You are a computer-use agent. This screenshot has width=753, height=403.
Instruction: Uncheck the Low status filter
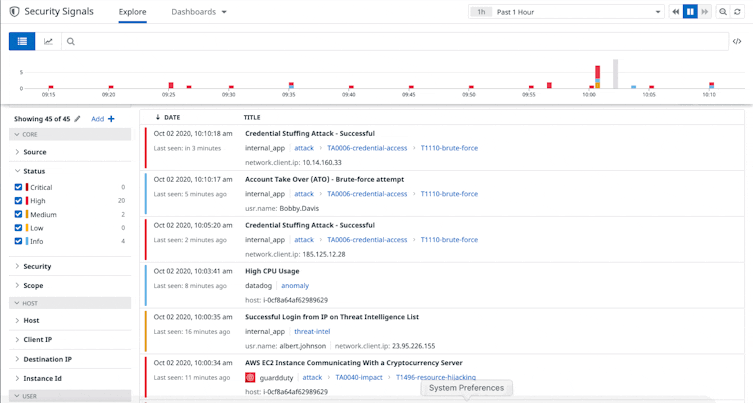click(x=18, y=228)
